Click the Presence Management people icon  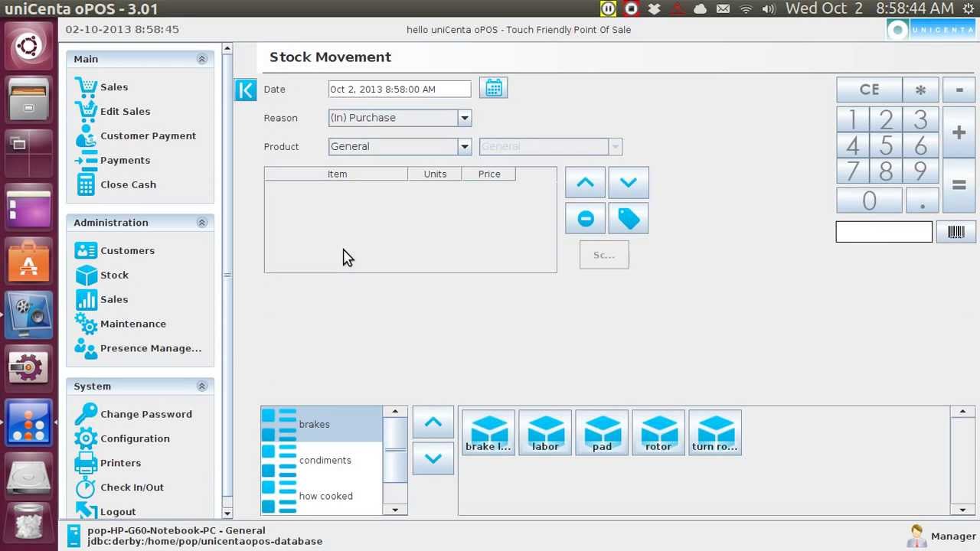pyautogui.click(x=87, y=349)
